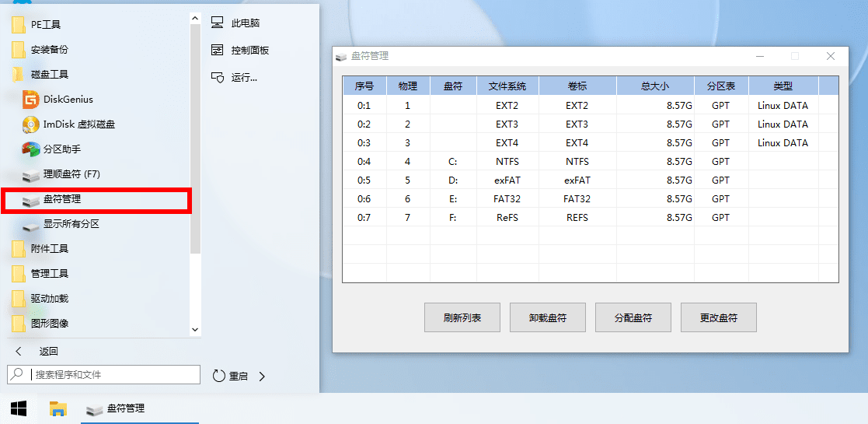Expand power options arrow next to 重启
Screen dimensions: 868x424
[263, 377]
